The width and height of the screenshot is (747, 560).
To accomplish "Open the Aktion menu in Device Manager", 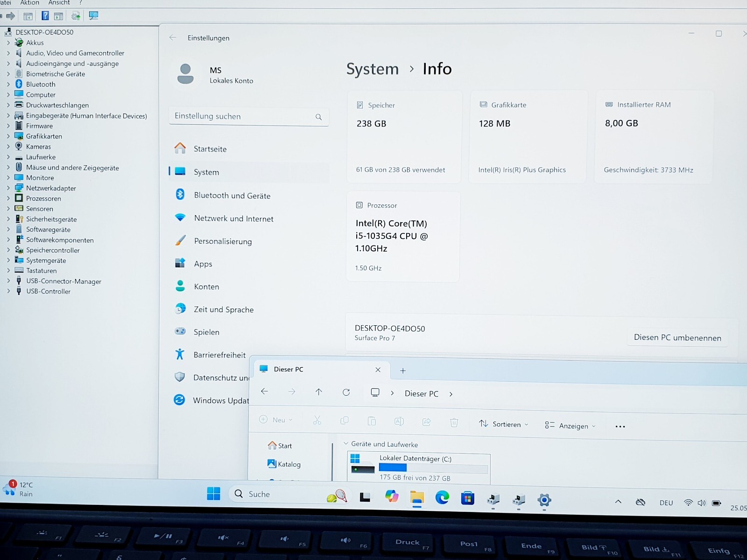I will pos(30,3).
